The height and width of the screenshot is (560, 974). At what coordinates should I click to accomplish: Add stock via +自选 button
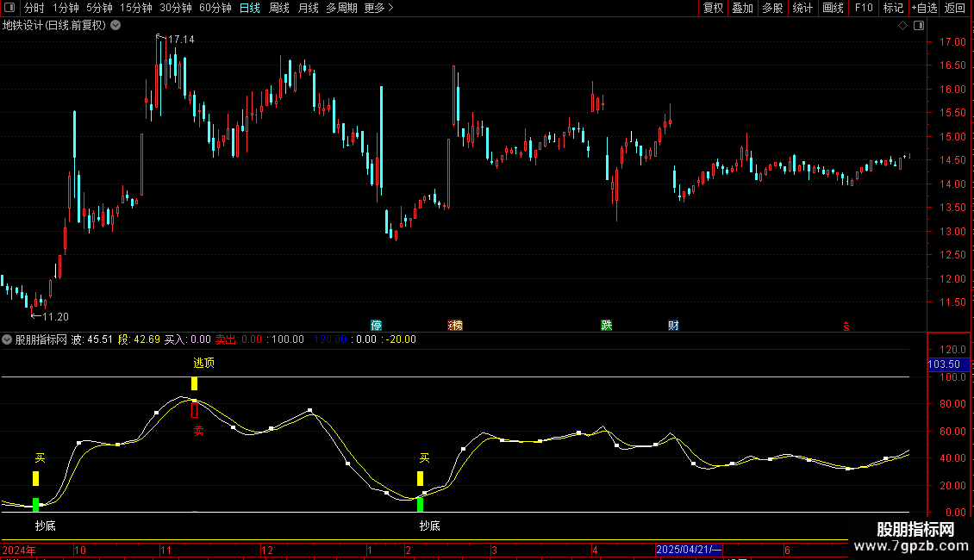coord(924,8)
